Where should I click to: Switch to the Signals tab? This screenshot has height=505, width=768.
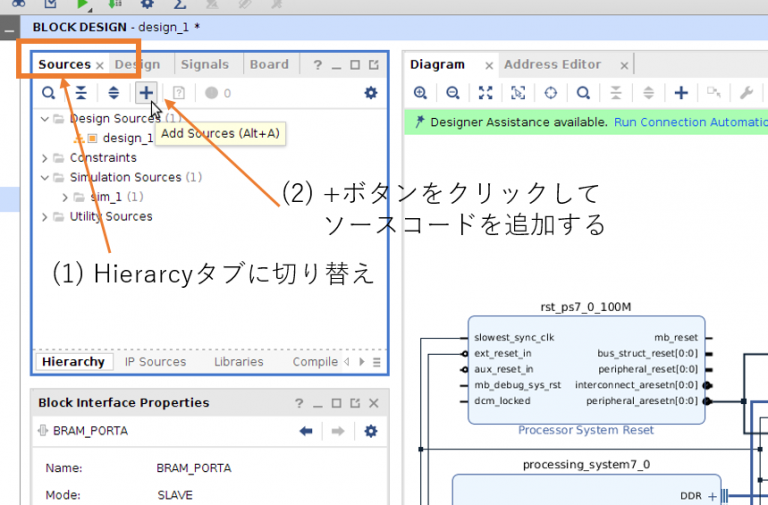[204, 65]
